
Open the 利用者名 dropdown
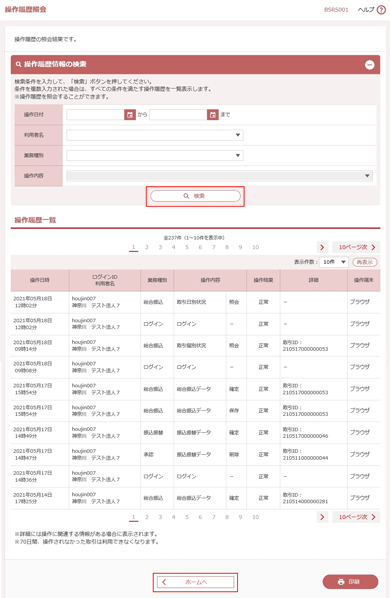point(155,135)
